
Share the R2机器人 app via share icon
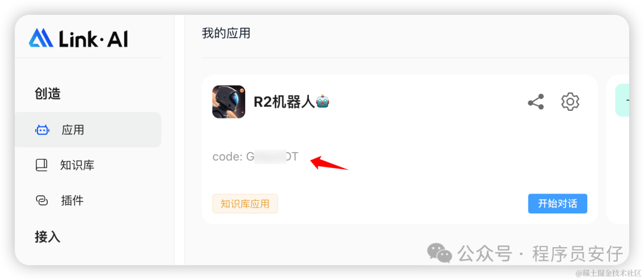click(536, 101)
